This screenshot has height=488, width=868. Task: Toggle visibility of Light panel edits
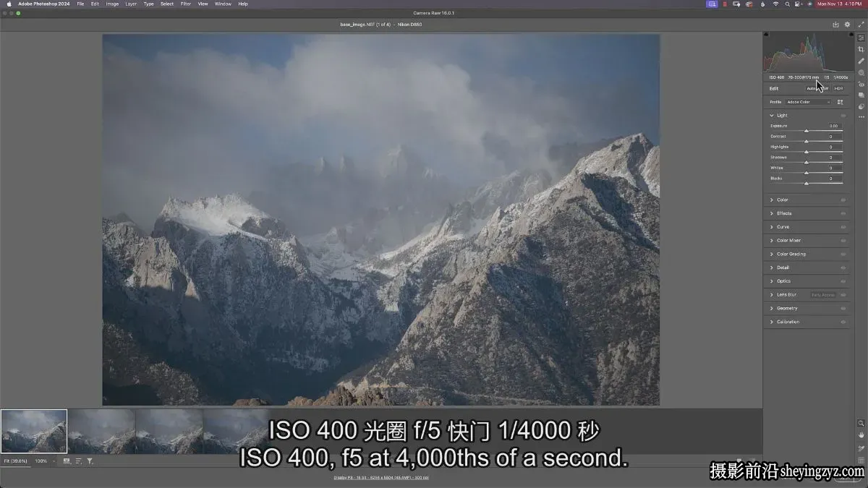pos(843,116)
